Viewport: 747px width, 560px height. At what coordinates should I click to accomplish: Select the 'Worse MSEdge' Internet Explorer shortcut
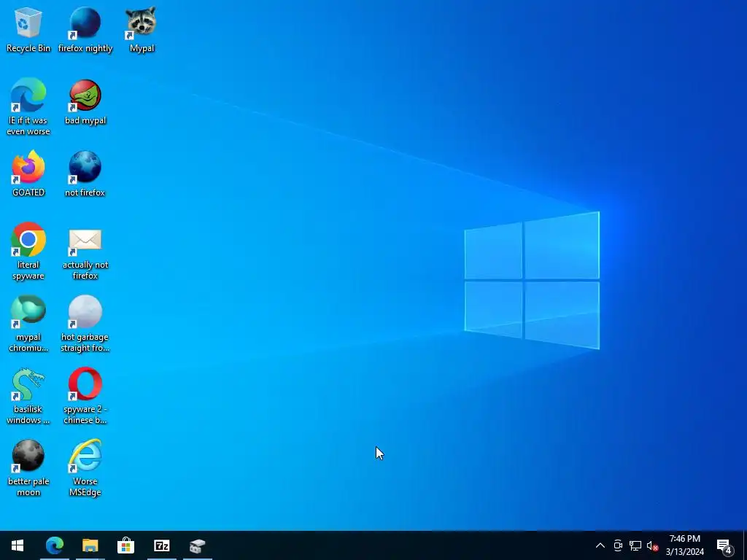[x=85, y=468]
